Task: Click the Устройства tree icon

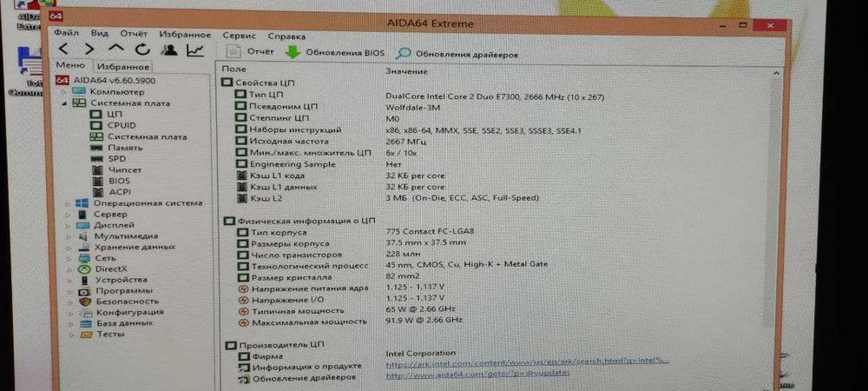Action: pos(84,281)
